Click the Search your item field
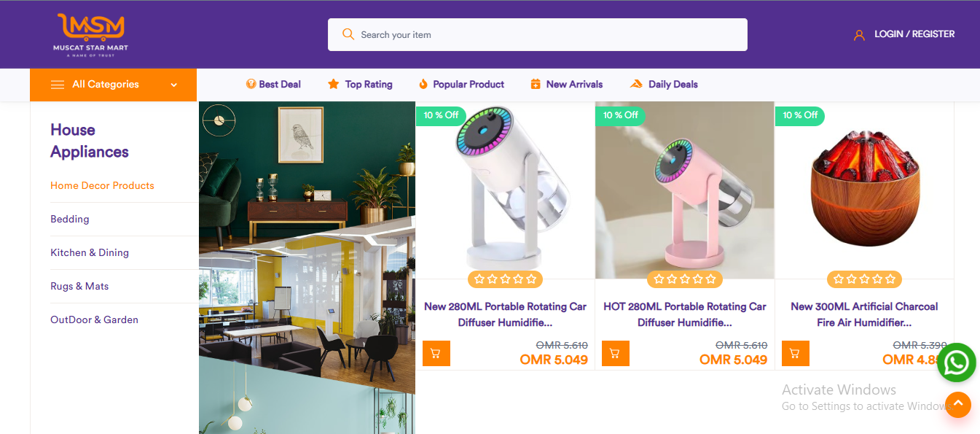Viewport: 980px width, 434px height. pos(538,34)
